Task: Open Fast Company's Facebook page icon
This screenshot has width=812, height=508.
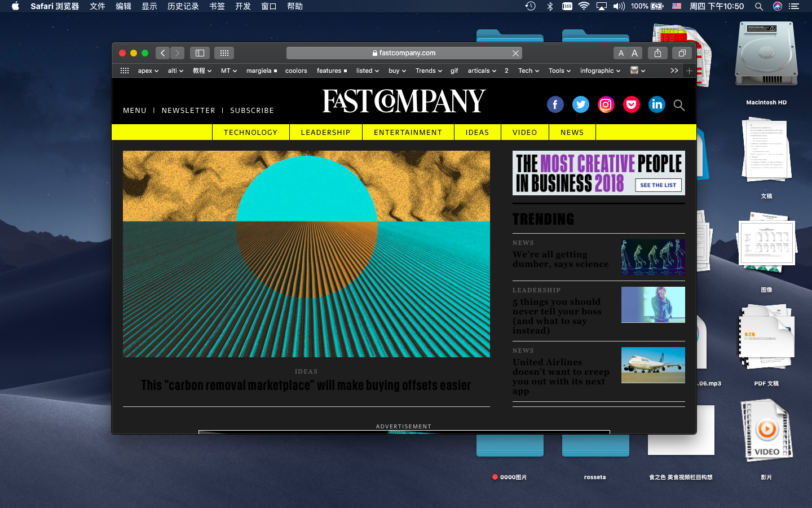Action: [555, 104]
